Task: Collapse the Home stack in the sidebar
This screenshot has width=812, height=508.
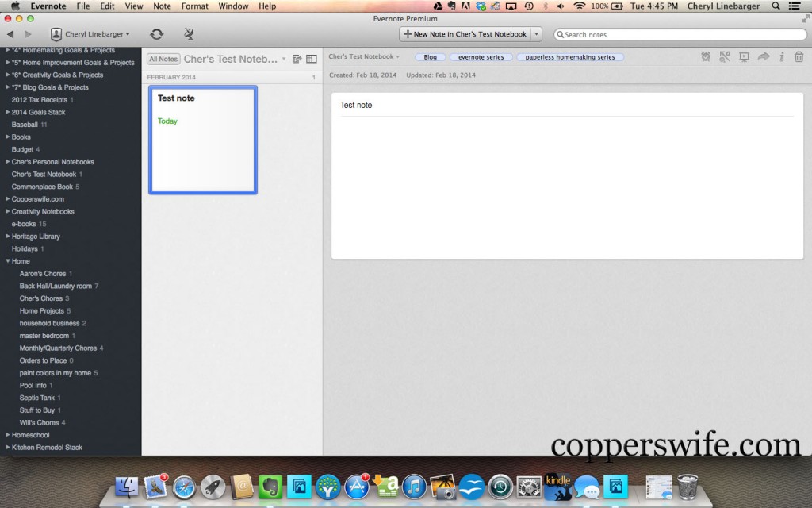Action: click(8, 261)
